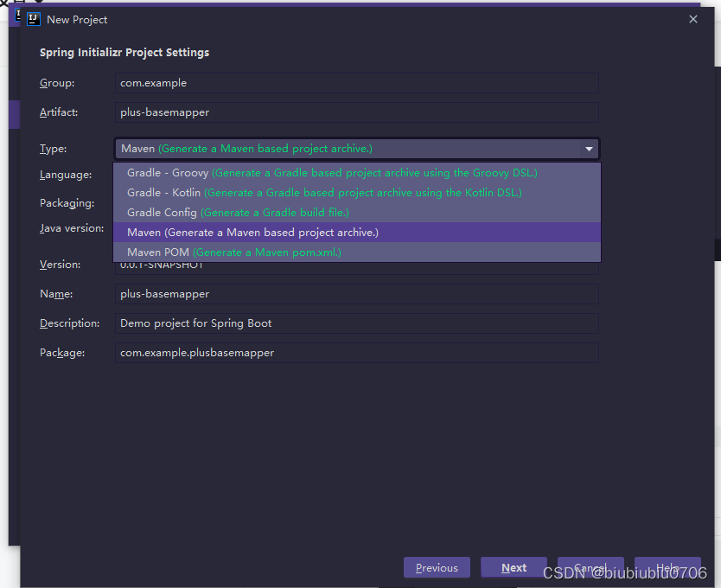Click the Package input field

point(356,353)
